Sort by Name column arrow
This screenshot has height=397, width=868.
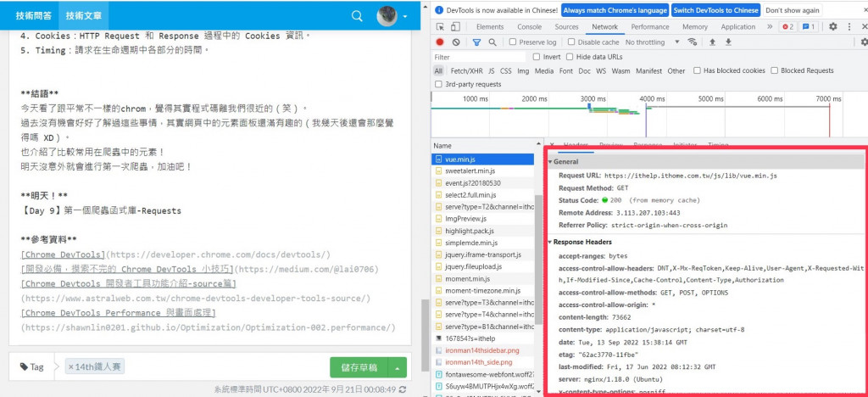[538, 145]
